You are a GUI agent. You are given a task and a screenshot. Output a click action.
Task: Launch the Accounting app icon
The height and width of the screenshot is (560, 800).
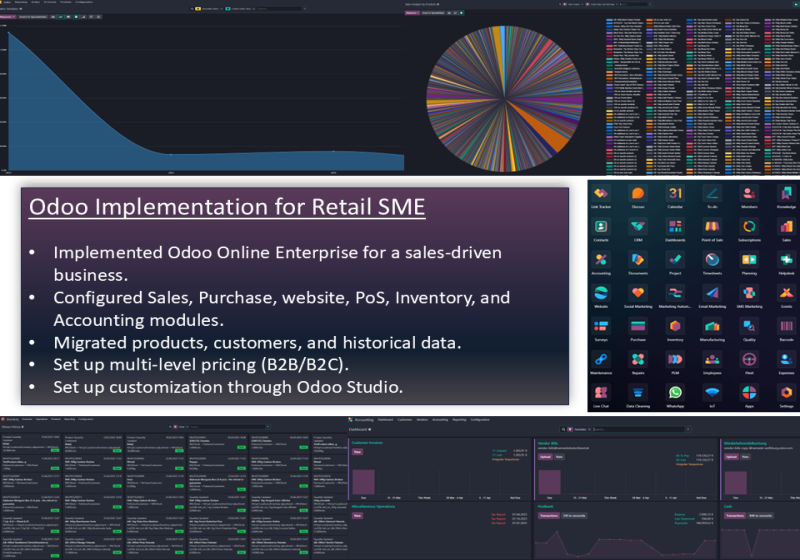[602, 259]
